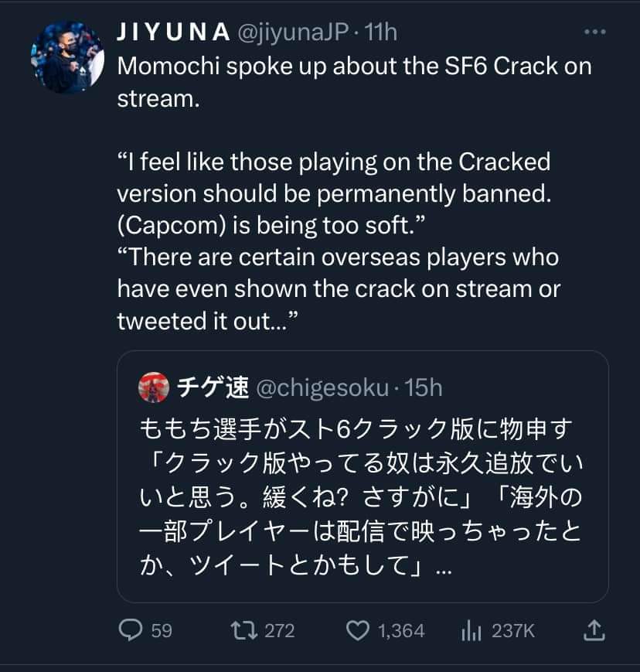
Task: Open the three-dot more options menu
Action: tap(594, 32)
